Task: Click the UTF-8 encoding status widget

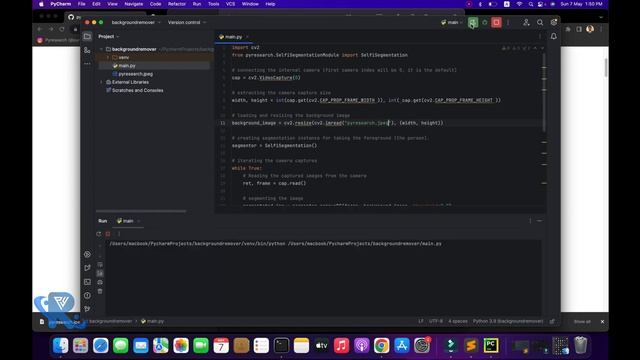Action: coord(436,321)
